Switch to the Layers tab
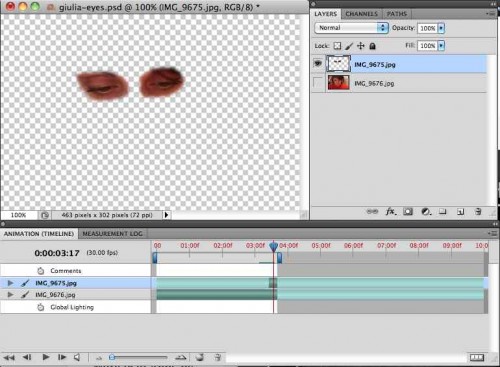 [x=325, y=14]
